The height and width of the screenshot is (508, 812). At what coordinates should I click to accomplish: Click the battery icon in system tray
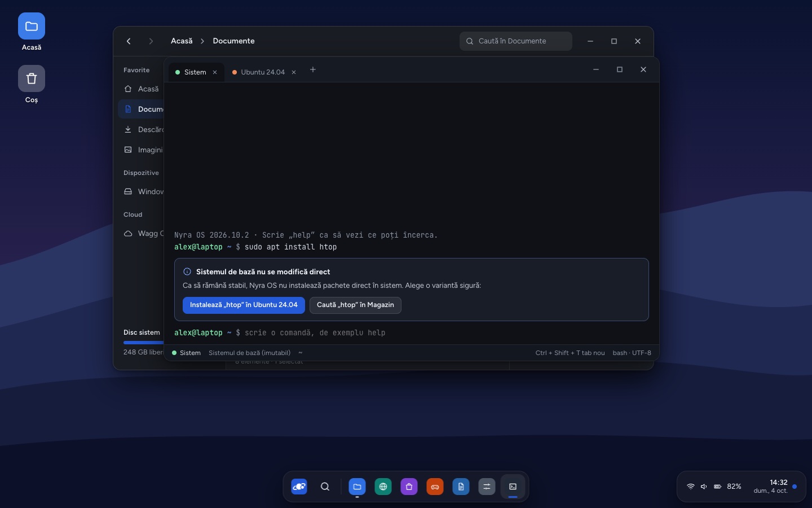tap(717, 487)
